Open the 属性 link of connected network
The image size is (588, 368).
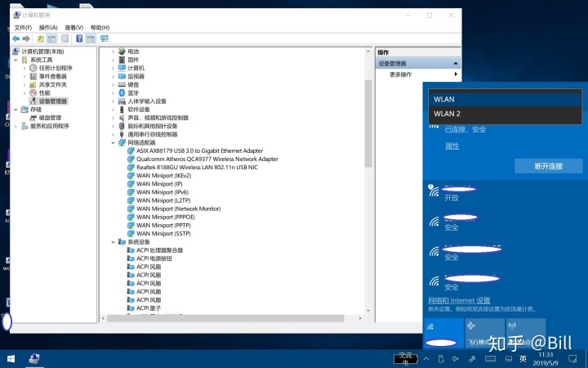click(452, 146)
